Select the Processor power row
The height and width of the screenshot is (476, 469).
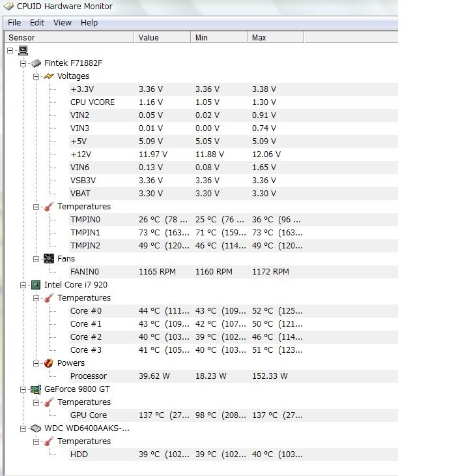233,376
